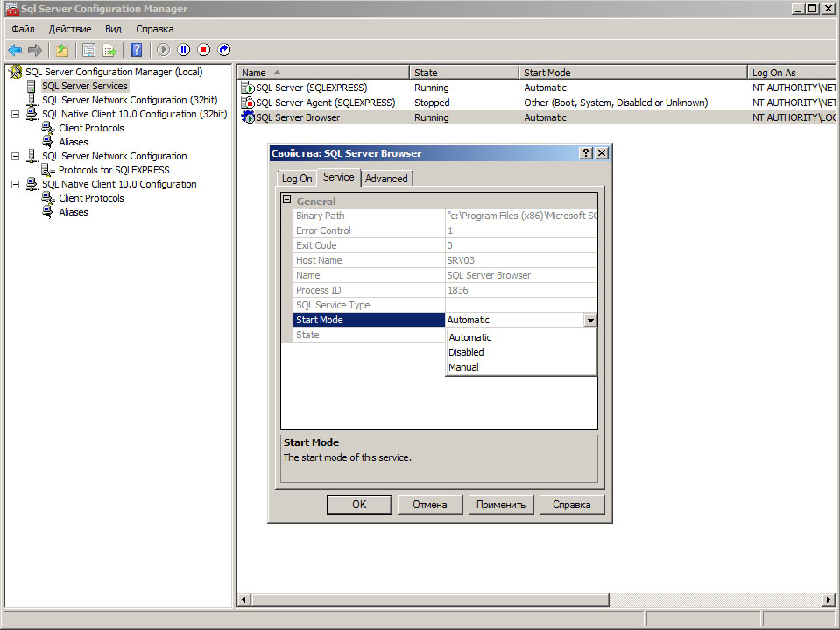Screen dimensions: 840x630
Task: Select Manual in the Start Mode dropdown
Action: [x=463, y=367]
